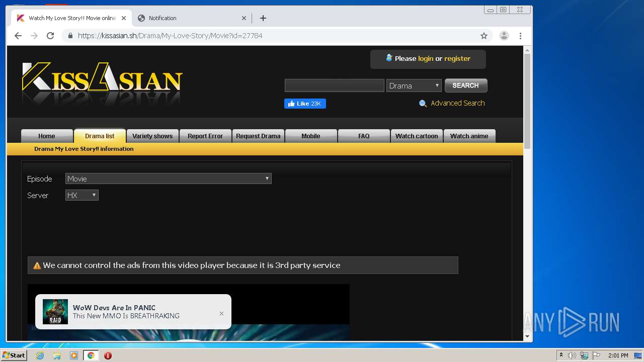Screen dimensions: 644x362
Task: Click the network tray icon
Action: [x=584, y=355]
